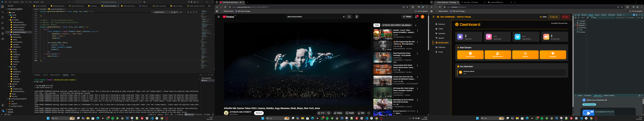
Task: Expand the '2 messages' group in console sidebar
Action: coord(576,21)
